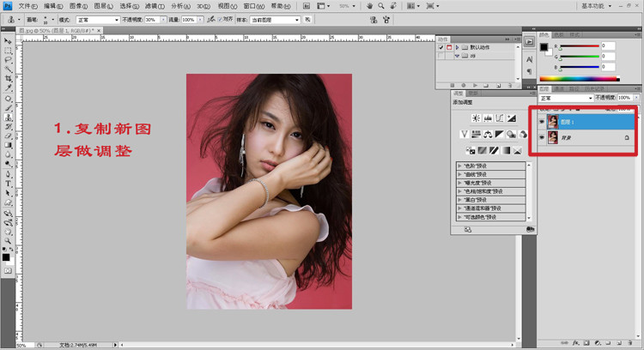Toggle visibility eye of 背景 layer
The width and height of the screenshot is (644, 350).
(542, 137)
